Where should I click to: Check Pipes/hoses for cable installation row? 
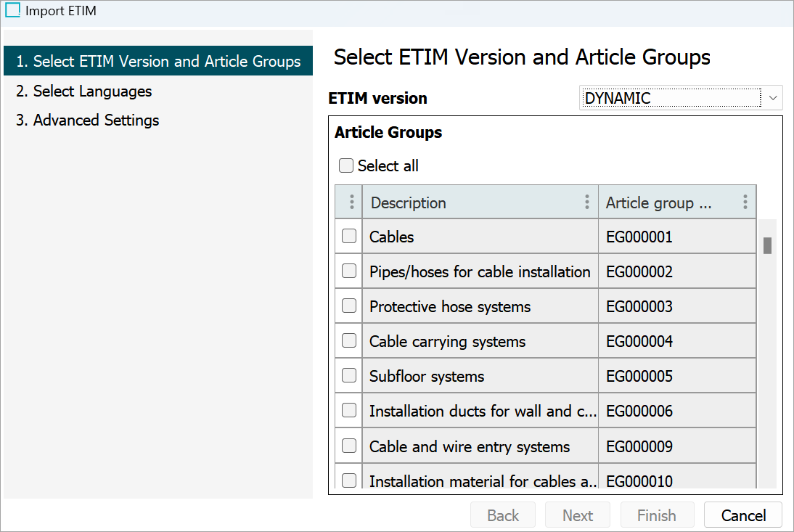pyautogui.click(x=349, y=271)
